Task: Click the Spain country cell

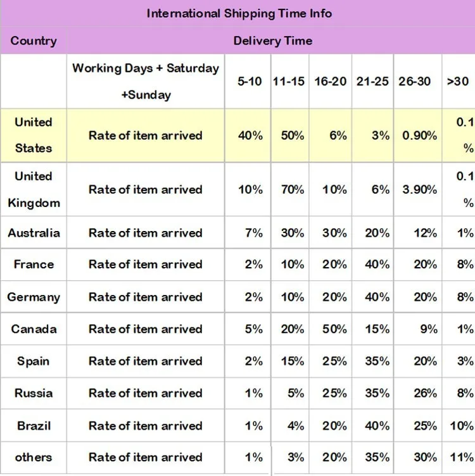Action: pyautogui.click(x=33, y=361)
